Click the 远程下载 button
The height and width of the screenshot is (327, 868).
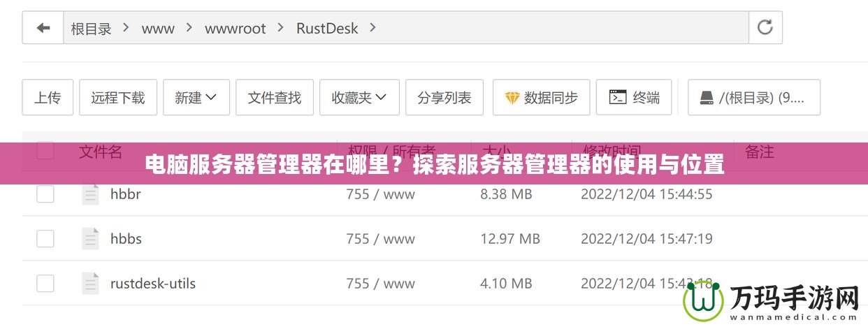pyautogui.click(x=118, y=97)
